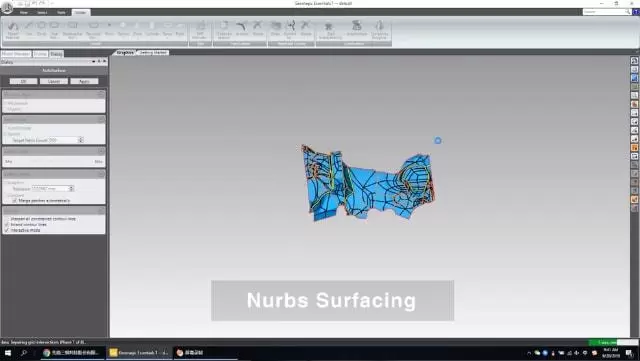
Task: Uncheck the Extend contour lines option
Action: pos(7,225)
